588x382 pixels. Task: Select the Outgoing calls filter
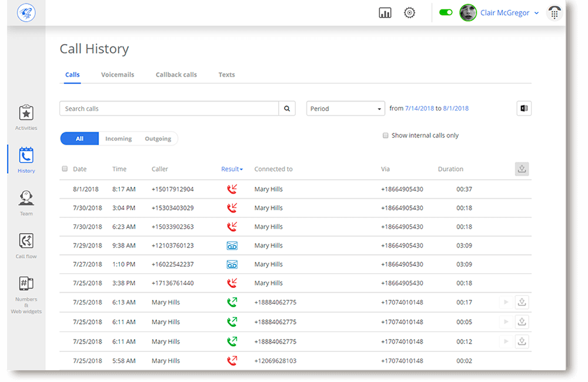click(158, 138)
